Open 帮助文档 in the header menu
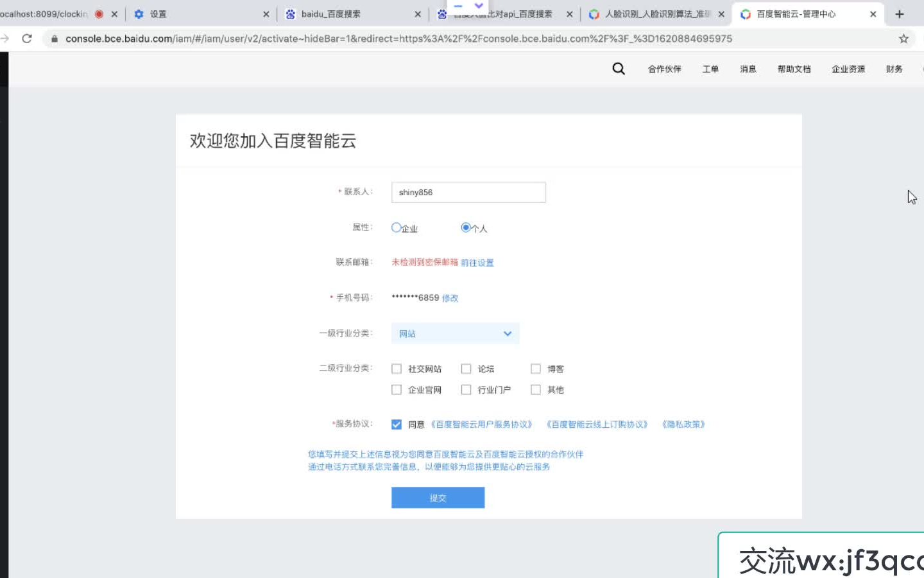 pyautogui.click(x=794, y=69)
